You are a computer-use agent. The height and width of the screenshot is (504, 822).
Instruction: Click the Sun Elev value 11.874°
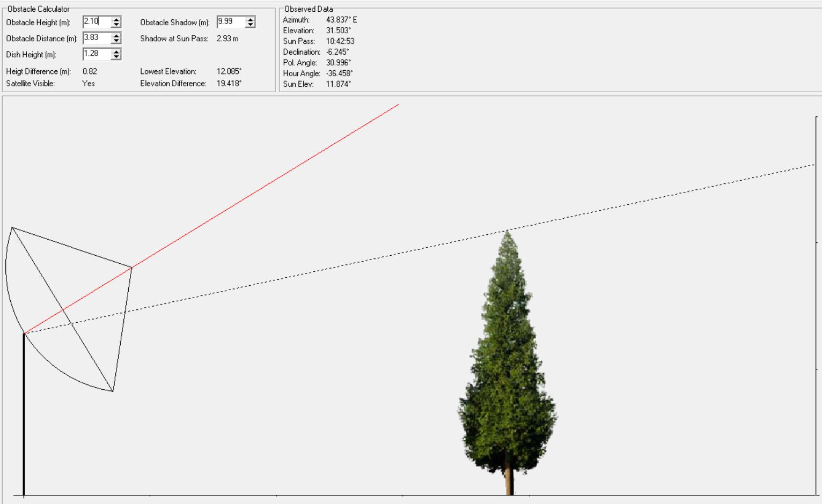[x=339, y=84]
